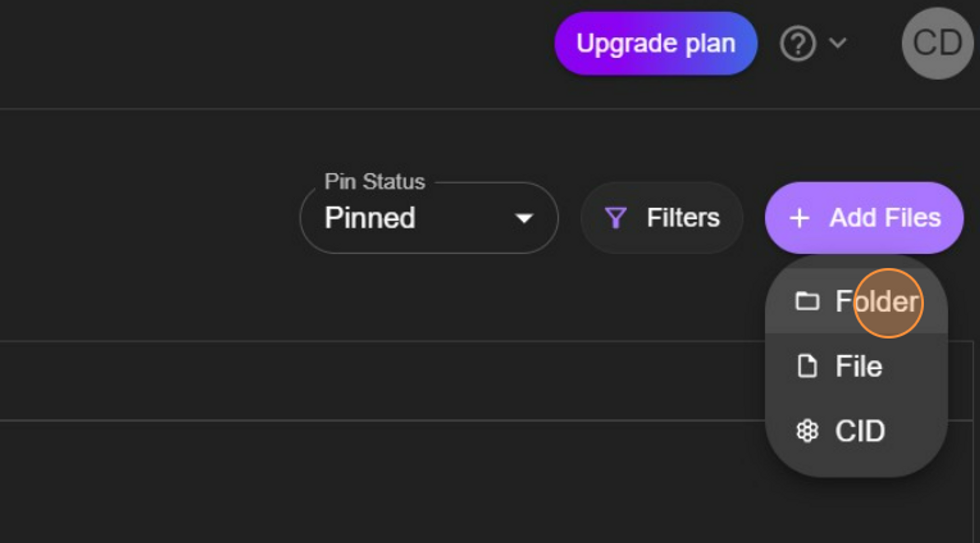
Task: Select the Pinned filter value
Action: pyautogui.click(x=370, y=218)
